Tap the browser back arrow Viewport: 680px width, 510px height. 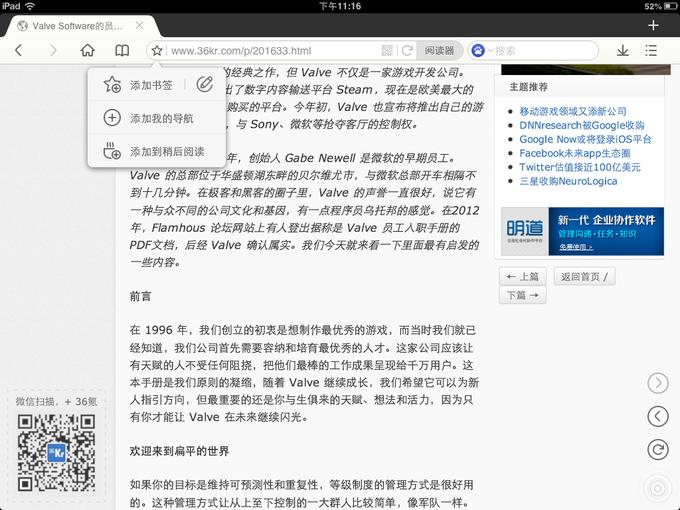[x=18, y=50]
